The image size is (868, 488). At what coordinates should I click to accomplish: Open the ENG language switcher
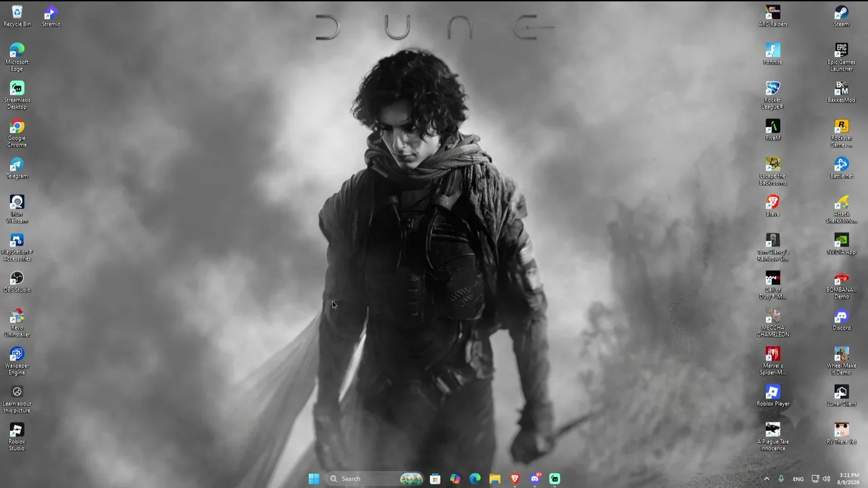pyautogui.click(x=798, y=479)
